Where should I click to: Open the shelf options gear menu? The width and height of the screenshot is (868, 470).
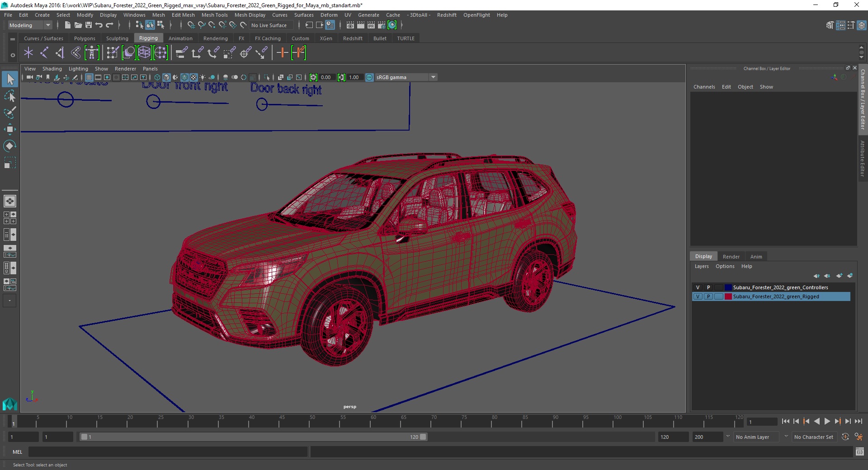tap(13, 55)
